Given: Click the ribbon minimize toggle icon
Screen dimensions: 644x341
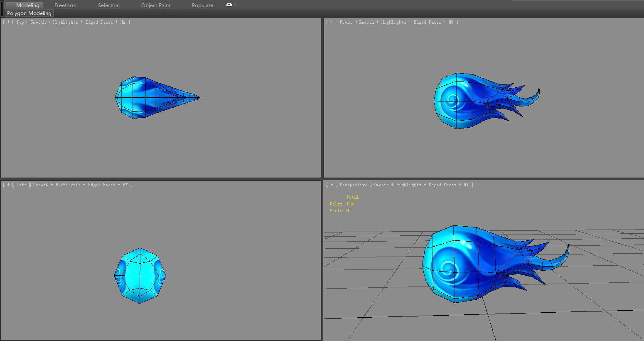Looking at the screenshot, I should coord(229,5).
